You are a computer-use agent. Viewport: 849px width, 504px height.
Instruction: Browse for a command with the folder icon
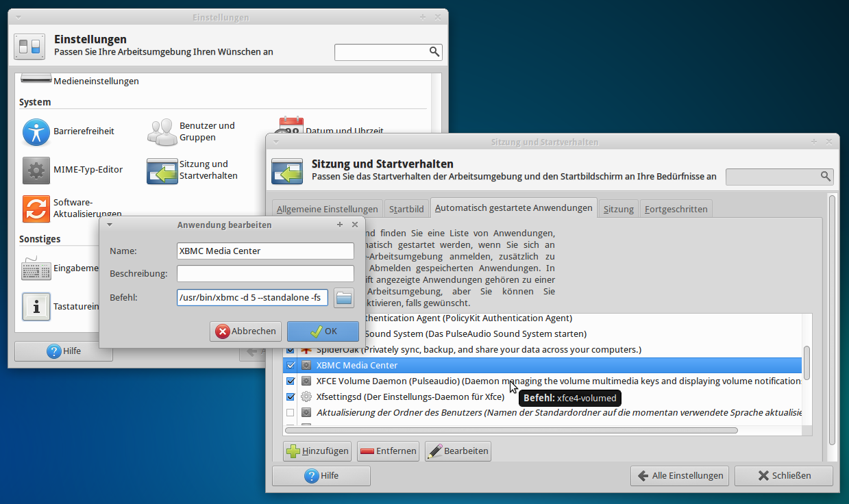pos(344,298)
